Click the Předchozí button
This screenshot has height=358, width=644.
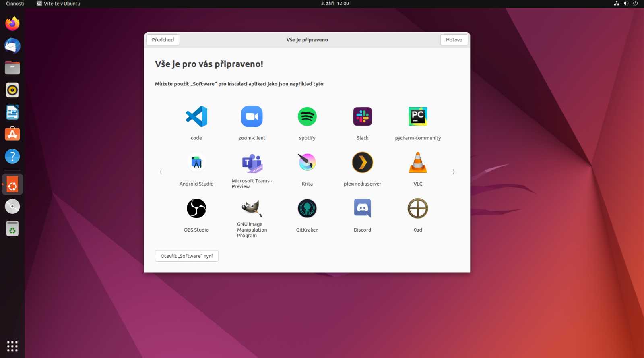click(163, 40)
